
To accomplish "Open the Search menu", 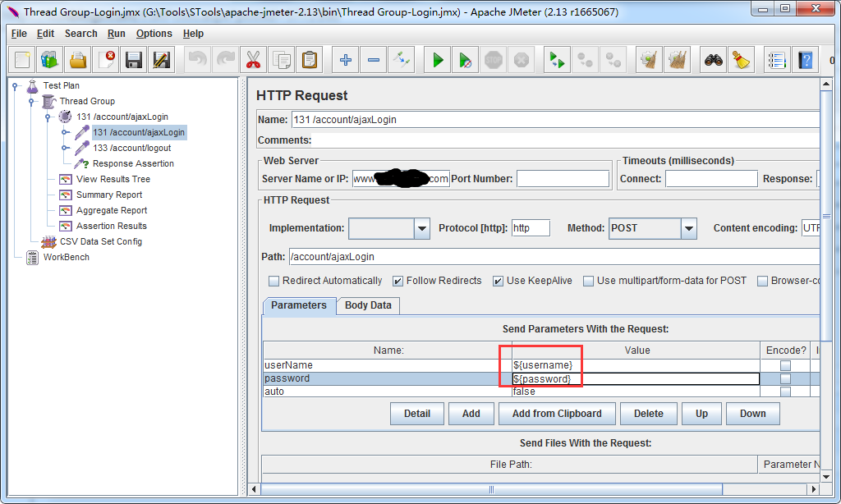I will pos(81,33).
